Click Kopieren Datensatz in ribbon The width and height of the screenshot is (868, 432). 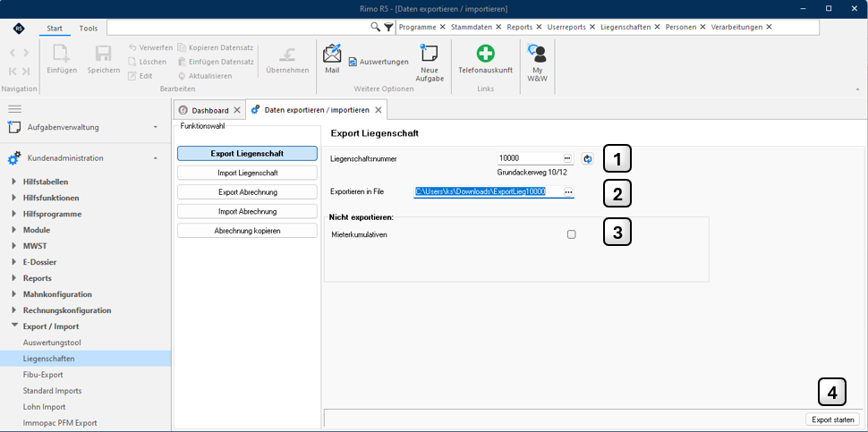[x=216, y=47]
